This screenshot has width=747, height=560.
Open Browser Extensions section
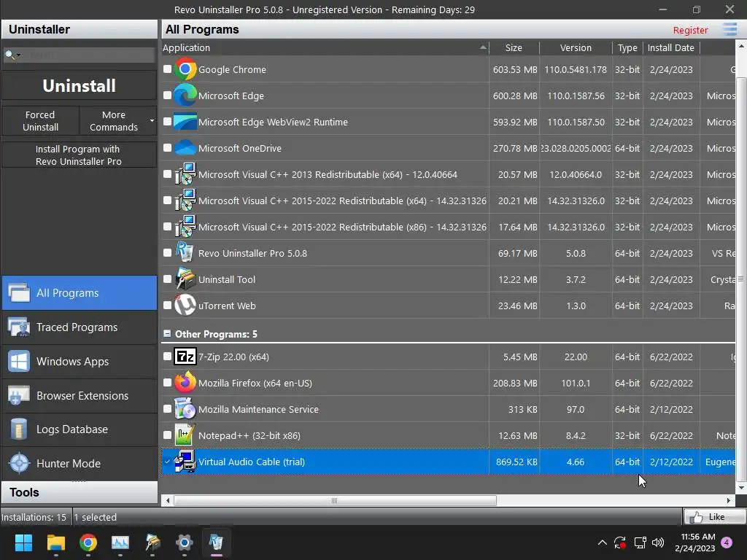[80, 396]
